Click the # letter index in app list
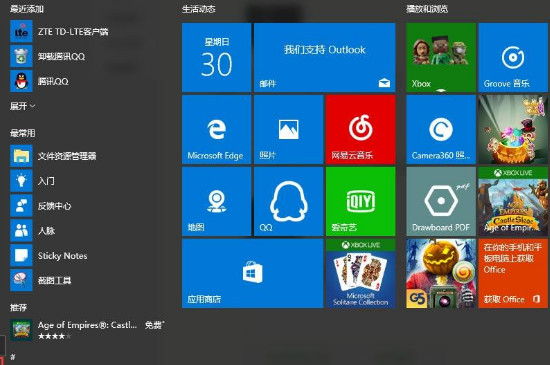 pyautogui.click(x=13, y=357)
